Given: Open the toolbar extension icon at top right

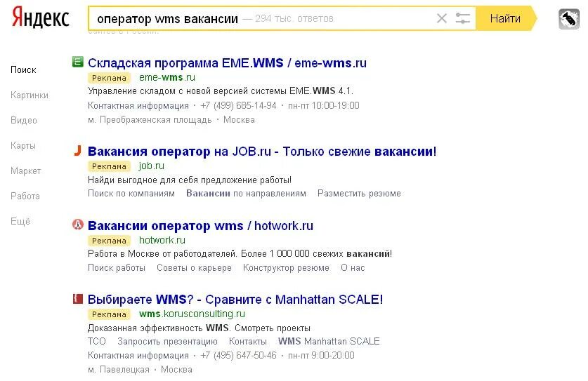Looking at the screenshot, I should tap(569, 19).
